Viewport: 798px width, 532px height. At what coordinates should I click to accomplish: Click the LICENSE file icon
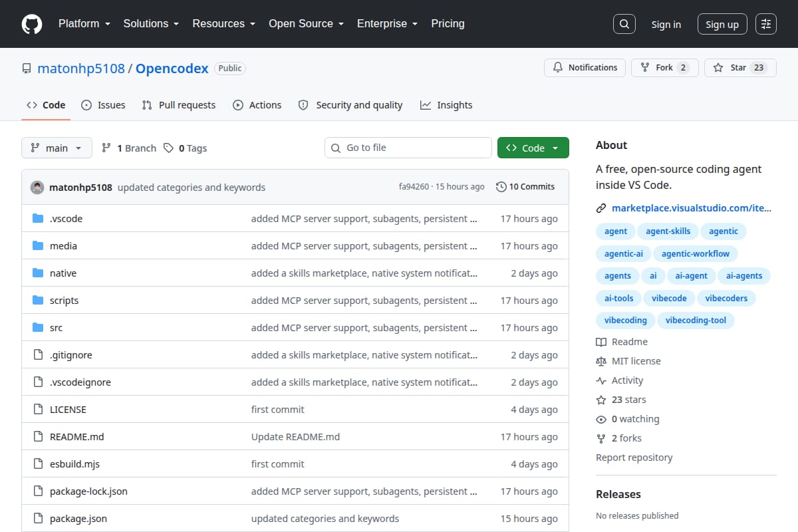38,410
